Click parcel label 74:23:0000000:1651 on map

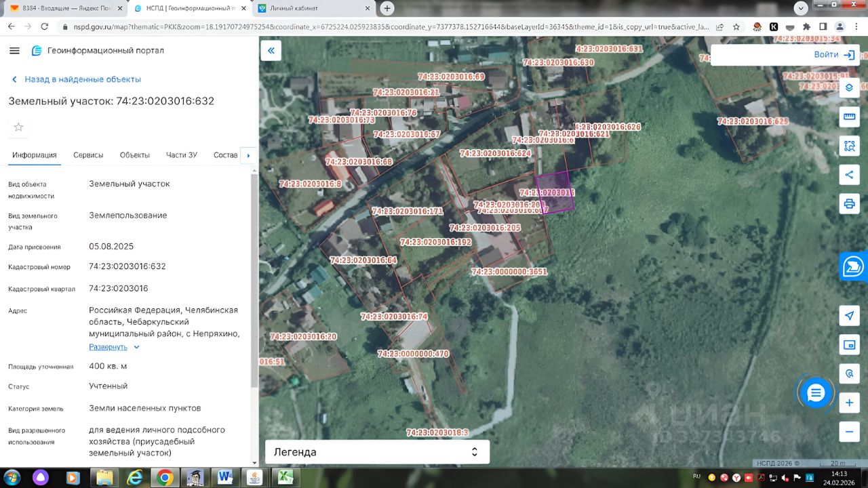click(x=509, y=272)
